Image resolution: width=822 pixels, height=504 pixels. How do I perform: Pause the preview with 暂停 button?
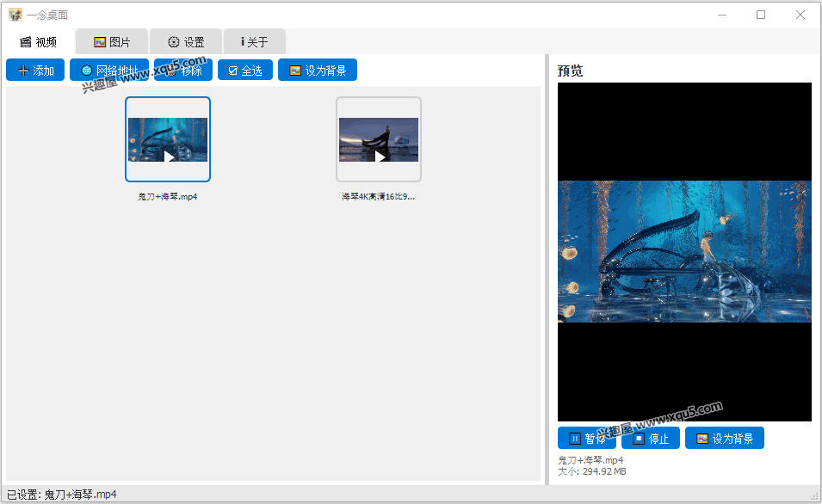tap(587, 439)
